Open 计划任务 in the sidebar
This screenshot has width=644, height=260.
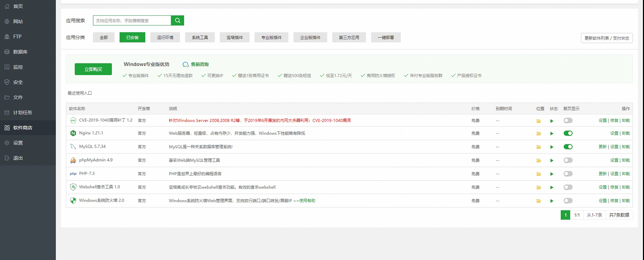click(28, 112)
